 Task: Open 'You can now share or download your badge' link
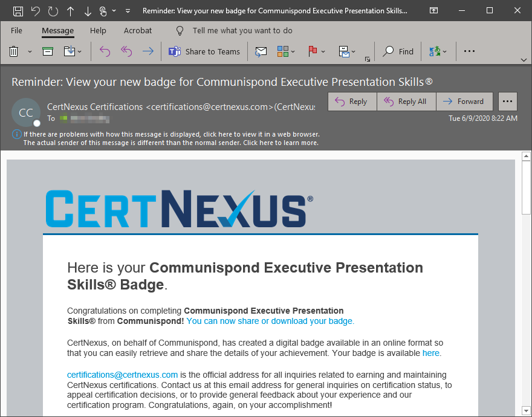(270, 321)
